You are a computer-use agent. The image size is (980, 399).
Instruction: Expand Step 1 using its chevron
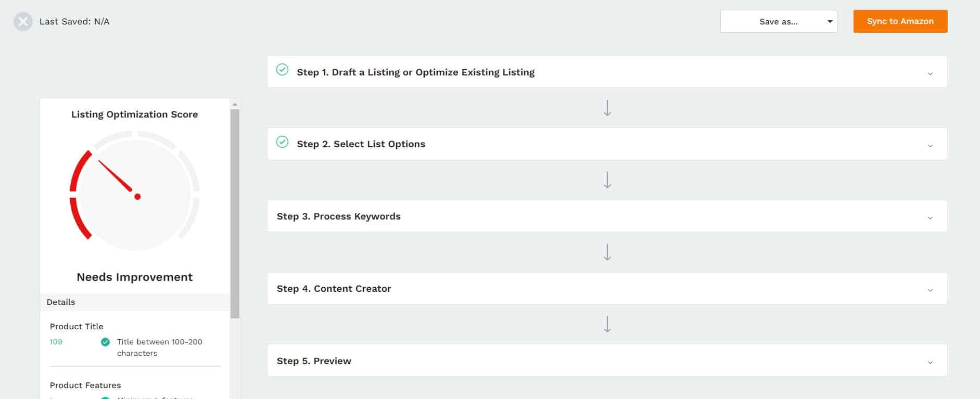pyautogui.click(x=930, y=74)
